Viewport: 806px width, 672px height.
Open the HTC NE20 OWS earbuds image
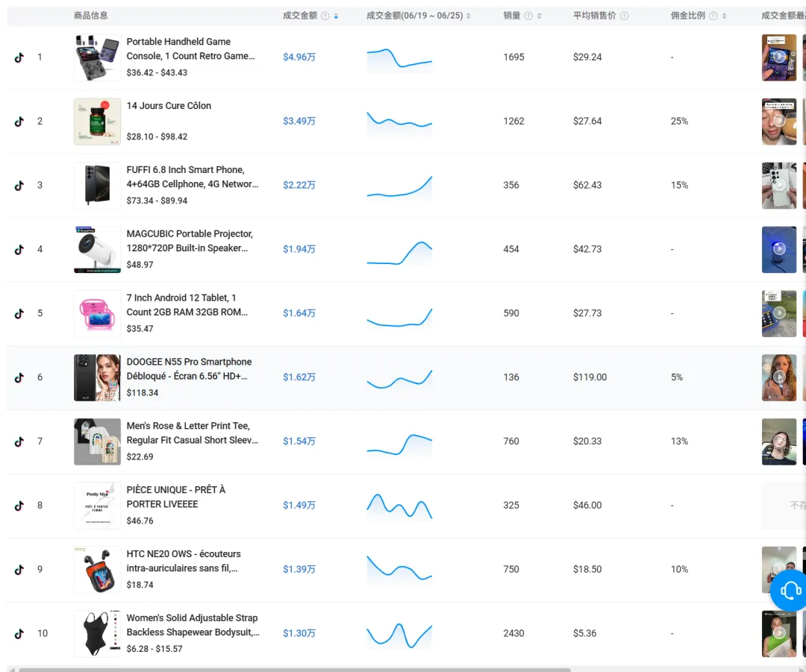[97, 570]
